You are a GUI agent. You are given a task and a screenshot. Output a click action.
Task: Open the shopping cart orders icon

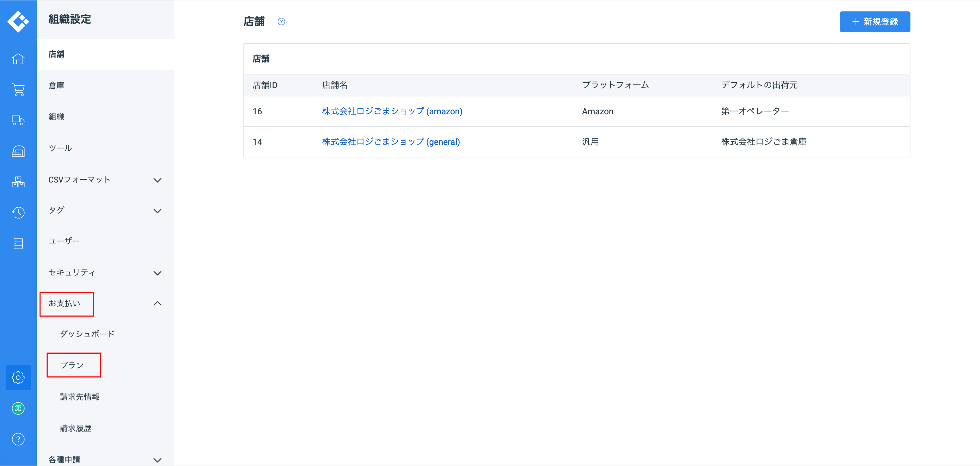18,90
